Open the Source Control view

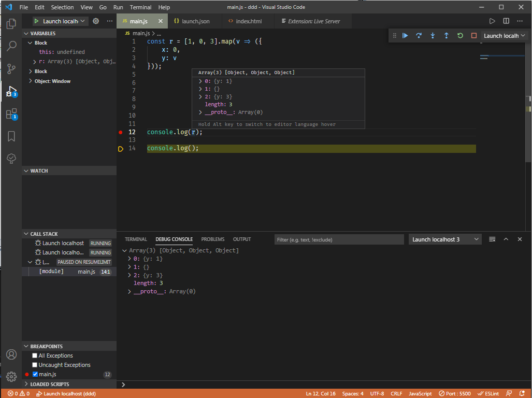pyautogui.click(x=11, y=68)
